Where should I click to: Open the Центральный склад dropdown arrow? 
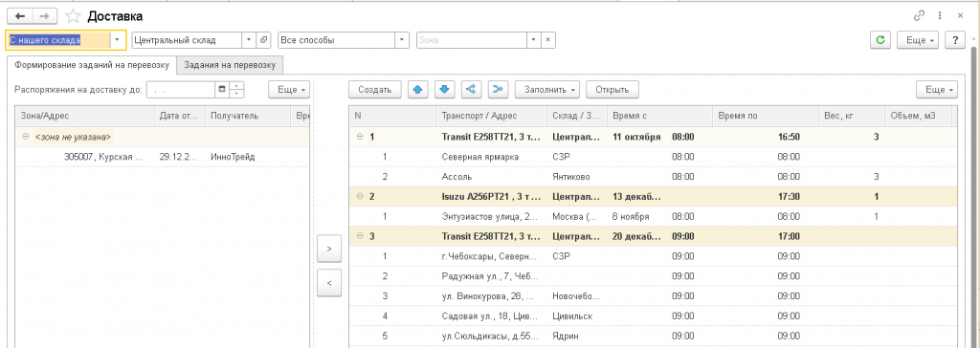(x=250, y=40)
